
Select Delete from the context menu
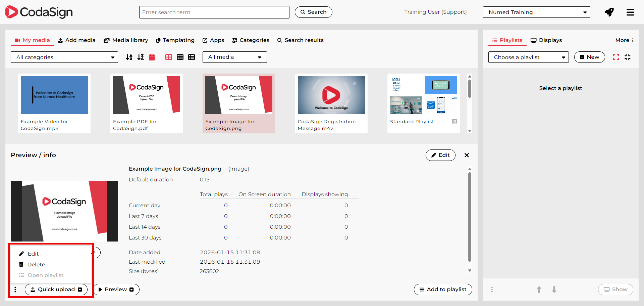point(36,265)
